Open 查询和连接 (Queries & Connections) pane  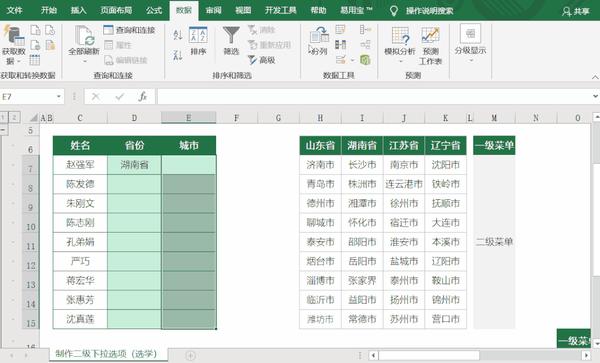point(129,30)
